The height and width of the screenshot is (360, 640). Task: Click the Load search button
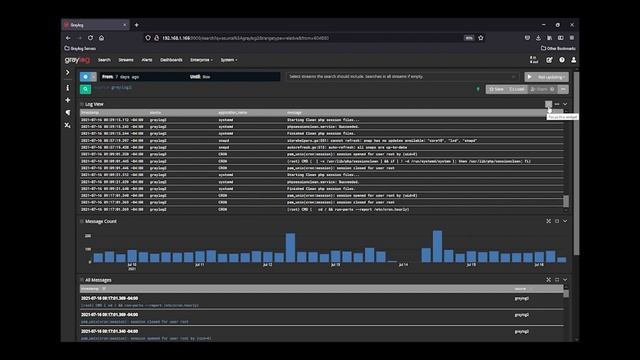click(x=517, y=89)
